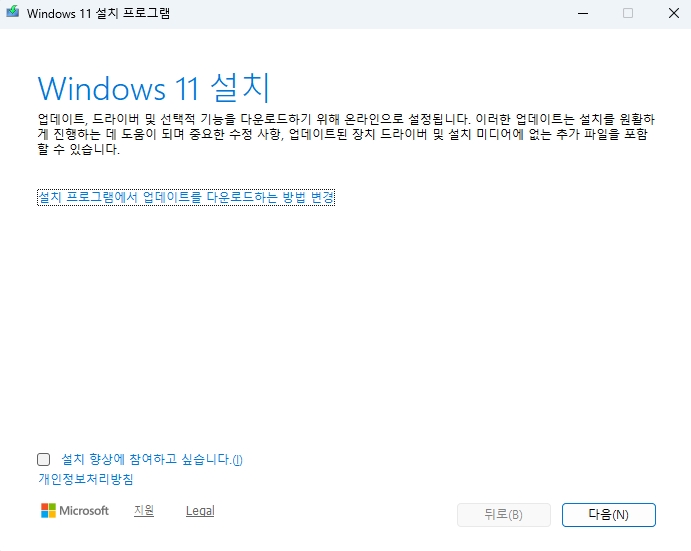The image size is (691, 551).
Task: Click the (I) shortcut after the checkbox label
Action: [238, 460]
